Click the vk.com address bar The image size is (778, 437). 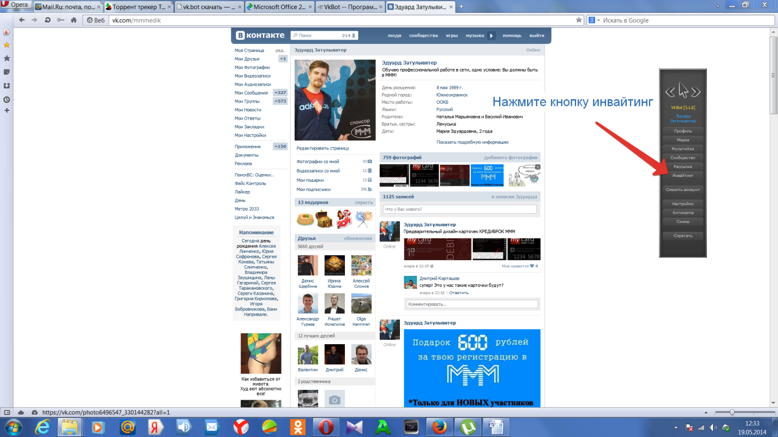(342, 20)
